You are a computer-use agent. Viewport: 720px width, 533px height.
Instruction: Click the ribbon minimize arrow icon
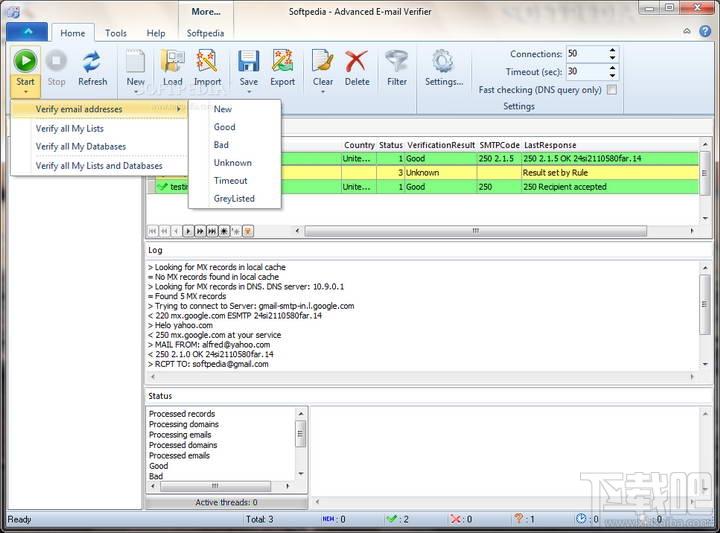(x=687, y=31)
